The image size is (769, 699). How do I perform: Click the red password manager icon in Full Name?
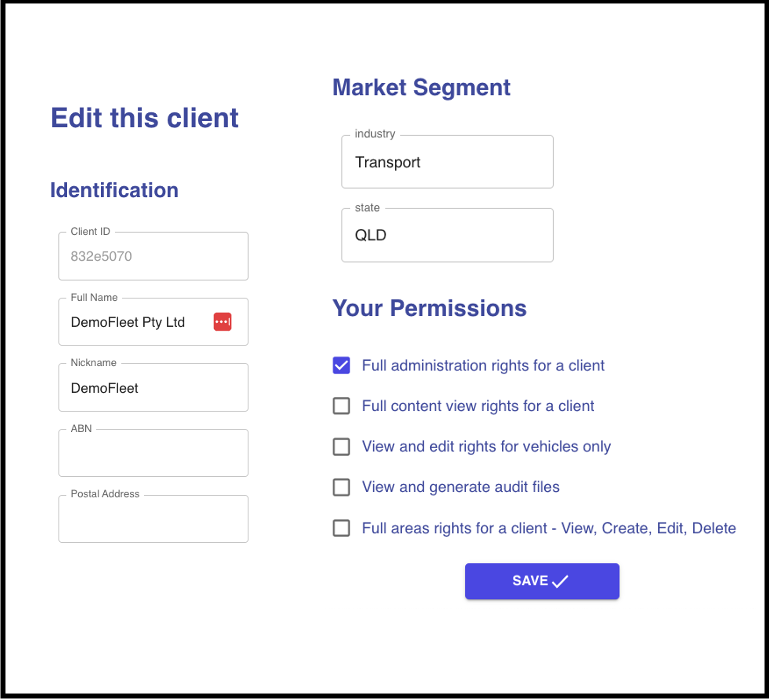click(x=222, y=322)
